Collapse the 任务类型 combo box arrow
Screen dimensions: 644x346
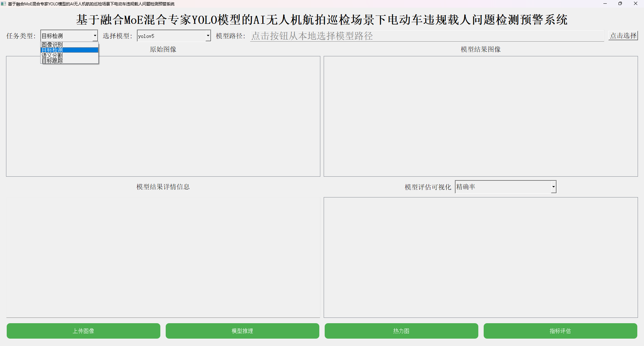(95, 36)
